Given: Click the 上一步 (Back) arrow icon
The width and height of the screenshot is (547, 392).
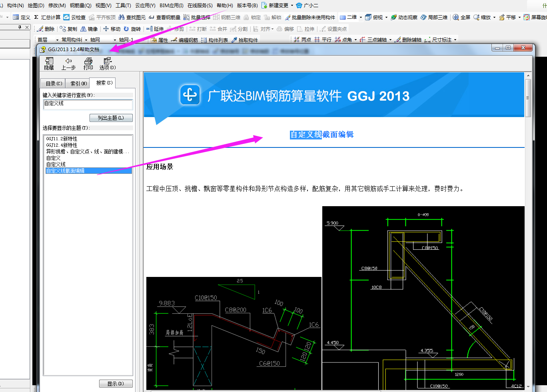Looking at the screenshot, I should tap(68, 61).
